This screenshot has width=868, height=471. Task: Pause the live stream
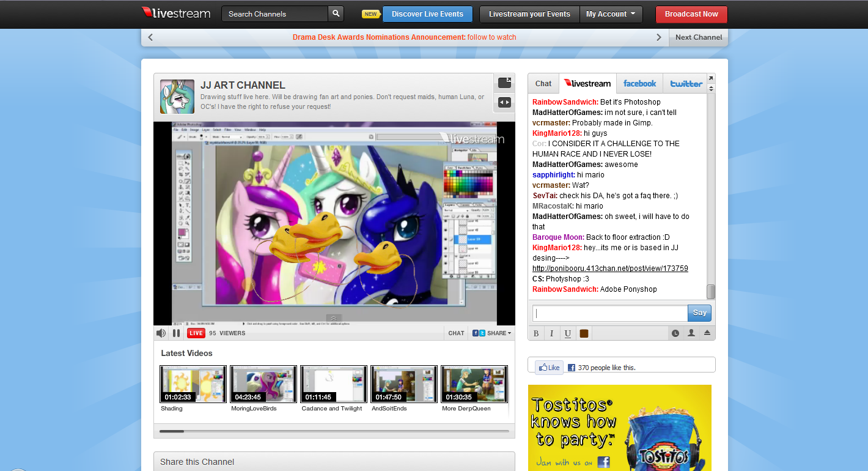[176, 333]
